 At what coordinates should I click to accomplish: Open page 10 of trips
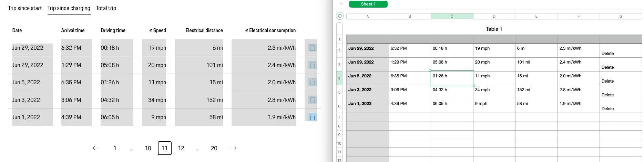pos(148,148)
